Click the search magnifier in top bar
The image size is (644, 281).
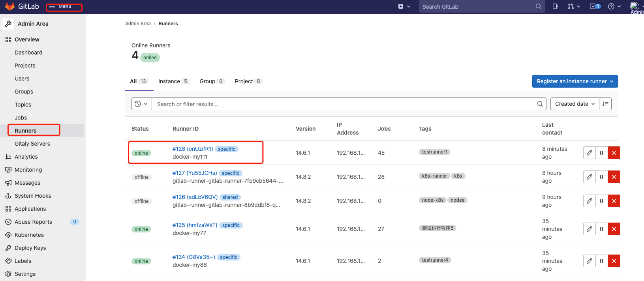tap(539, 6)
